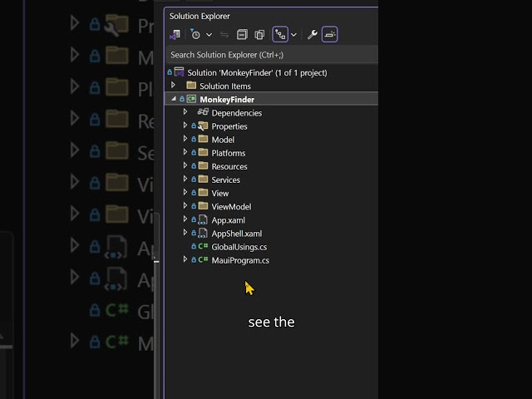The height and width of the screenshot is (399, 532).
Task: Collapse the MonkeyFinder project node
Action: [174, 99]
